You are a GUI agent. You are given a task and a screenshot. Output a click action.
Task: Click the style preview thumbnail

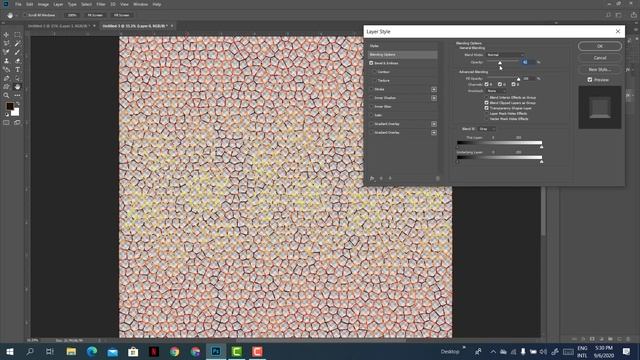[600, 107]
